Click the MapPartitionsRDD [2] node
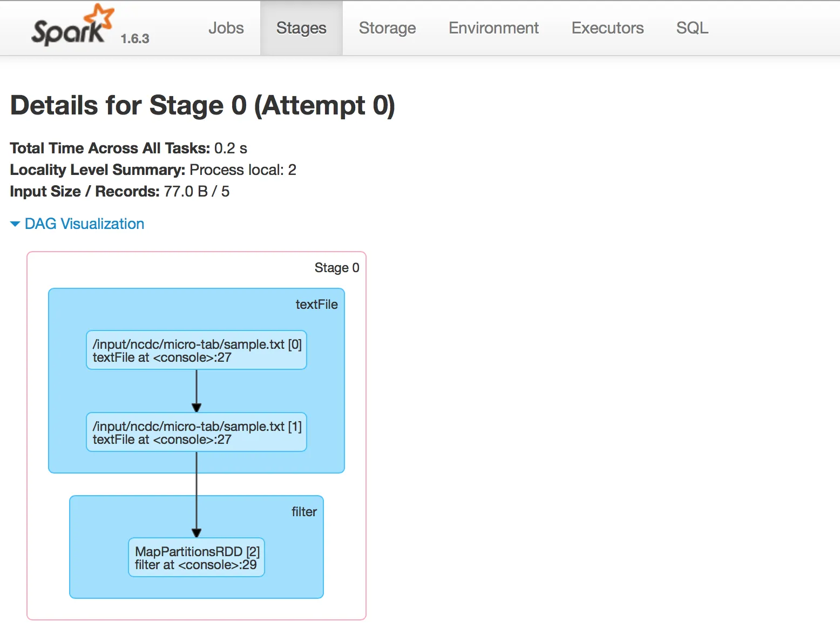This screenshot has width=840, height=635. (x=197, y=557)
